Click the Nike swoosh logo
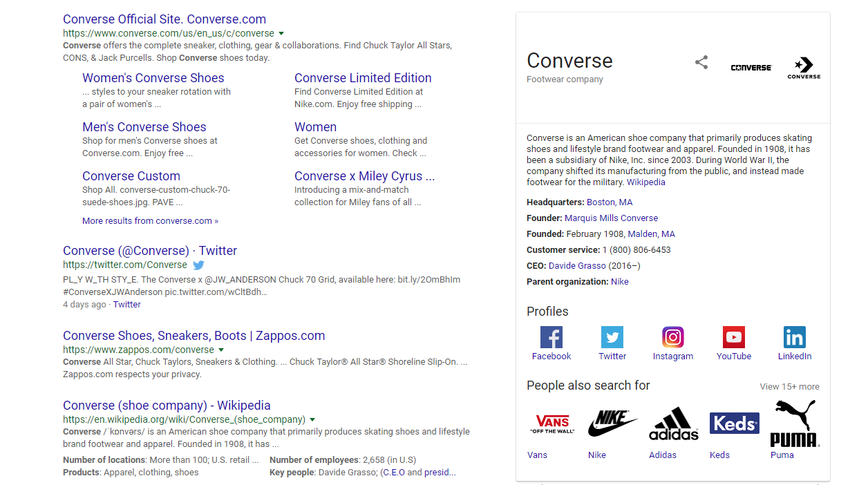Screen dimensions: 868x485 (613, 424)
